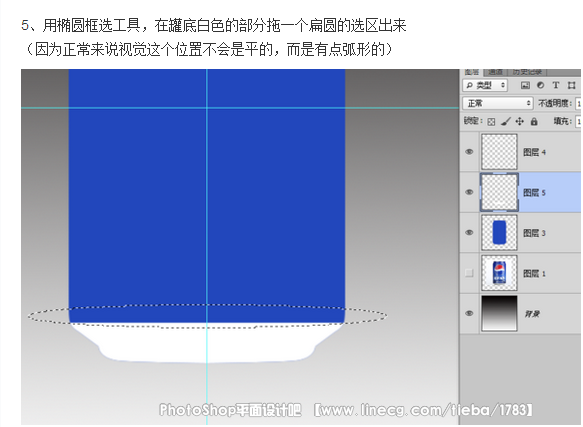
Task: Click the lock all padlock icon
Action: tap(534, 121)
